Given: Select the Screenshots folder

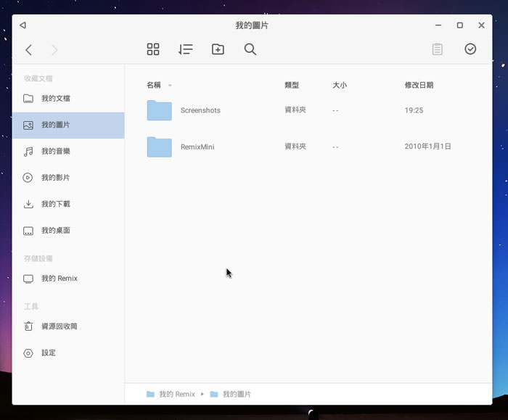Looking at the screenshot, I should 200,110.
